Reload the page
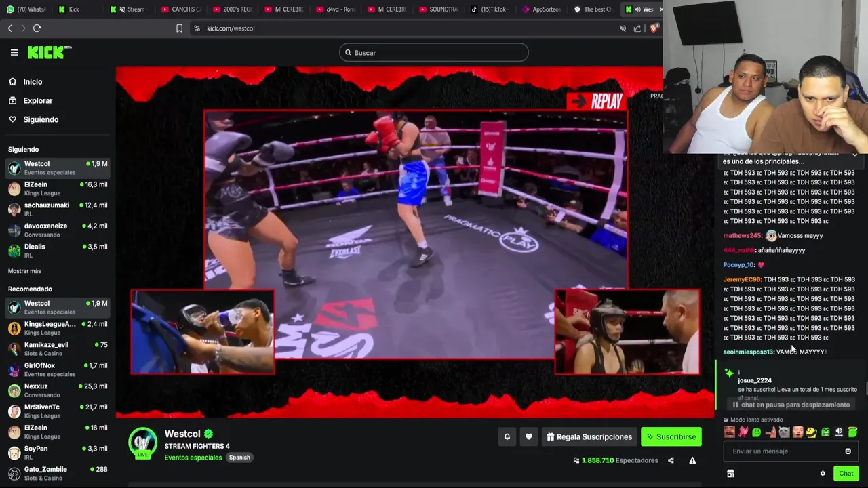 [37, 28]
